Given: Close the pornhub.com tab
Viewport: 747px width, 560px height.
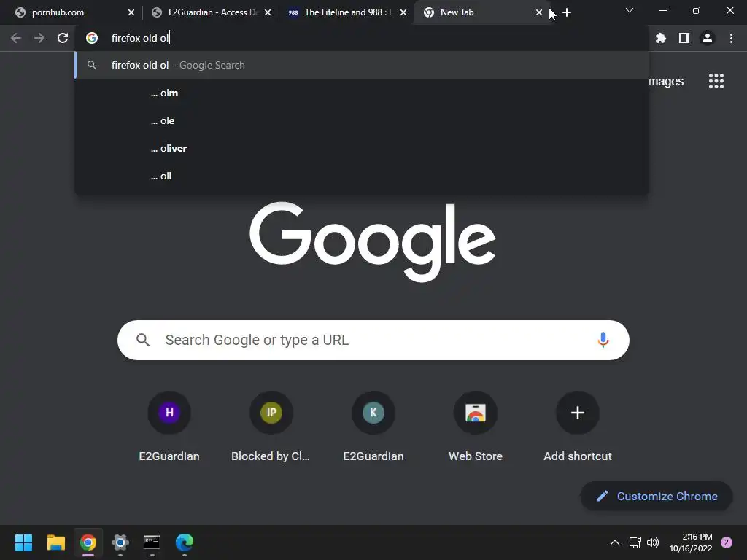Looking at the screenshot, I should point(131,12).
